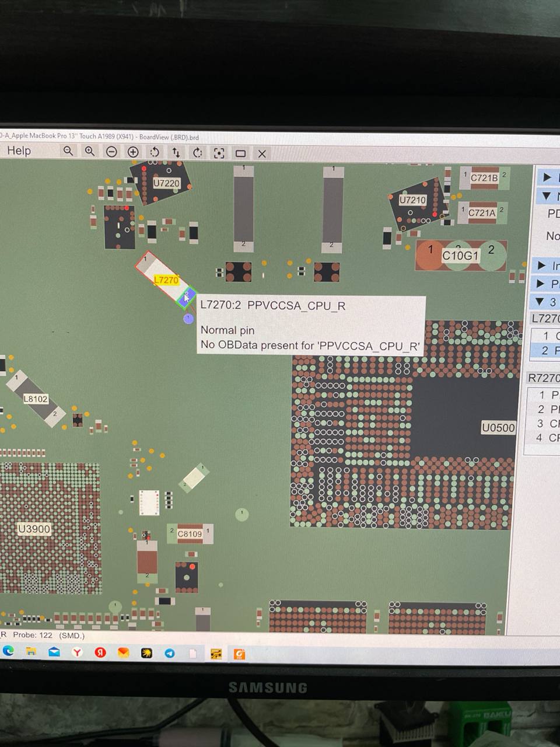Select the L7270 inductor label
The image size is (560, 747).
[x=166, y=280]
